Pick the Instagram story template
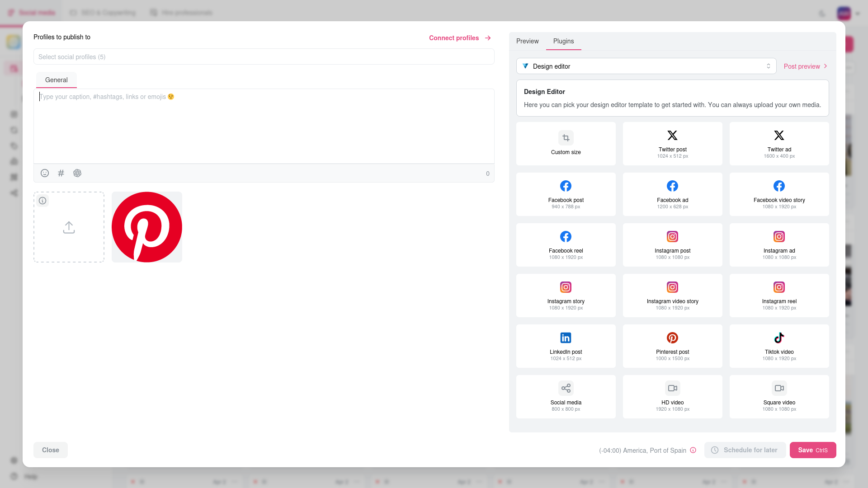 [x=566, y=296]
